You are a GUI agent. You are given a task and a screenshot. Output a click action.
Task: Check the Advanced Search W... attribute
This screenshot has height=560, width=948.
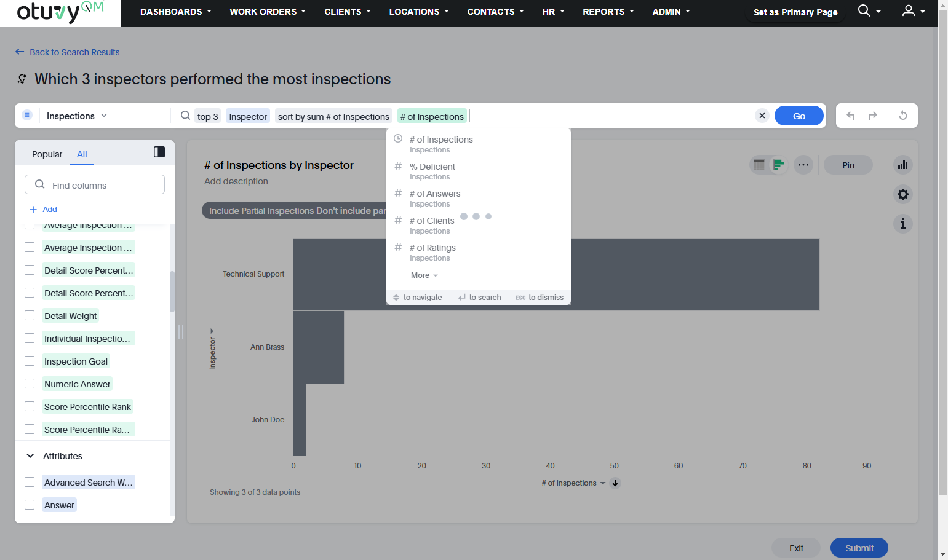[x=30, y=482]
